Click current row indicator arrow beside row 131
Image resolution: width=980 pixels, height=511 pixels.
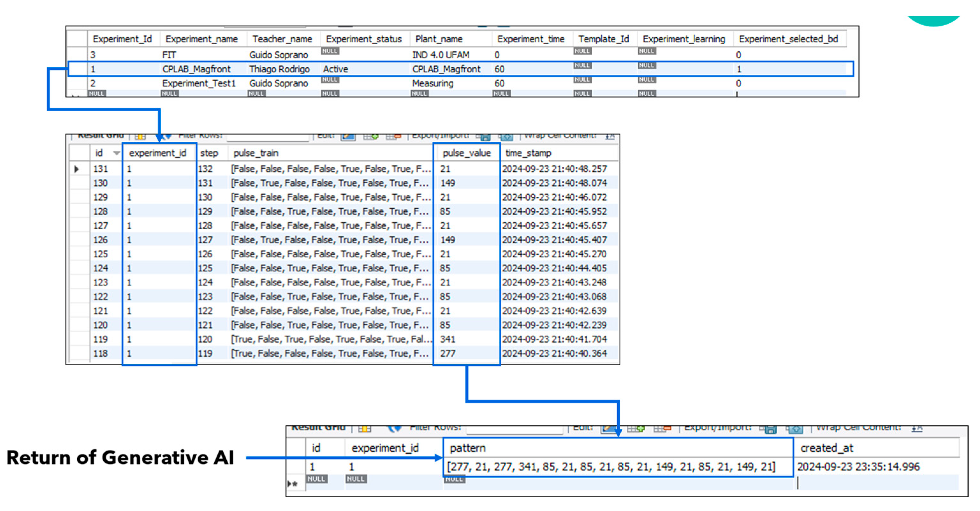coord(77,169)
